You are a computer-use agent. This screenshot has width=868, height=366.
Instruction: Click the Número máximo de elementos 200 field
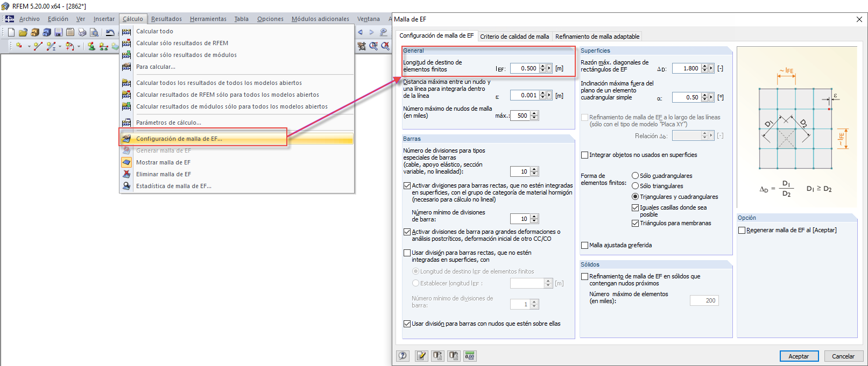tap(704, 300)
